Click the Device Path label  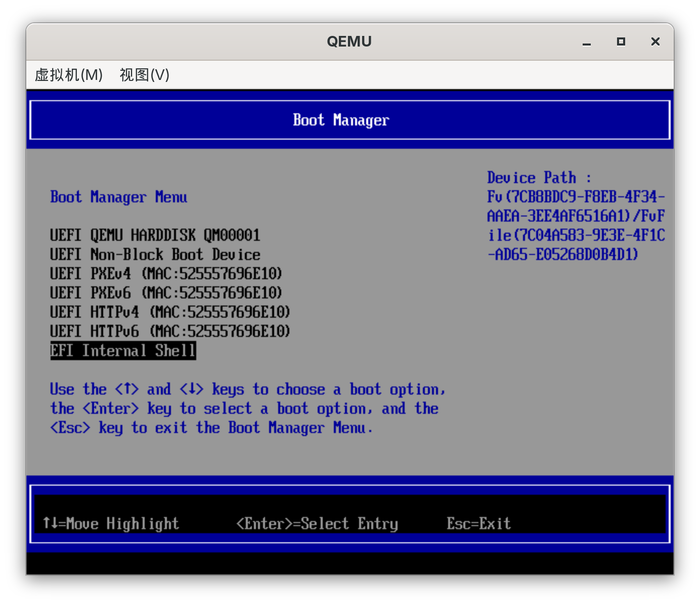[x=539, y=178]
